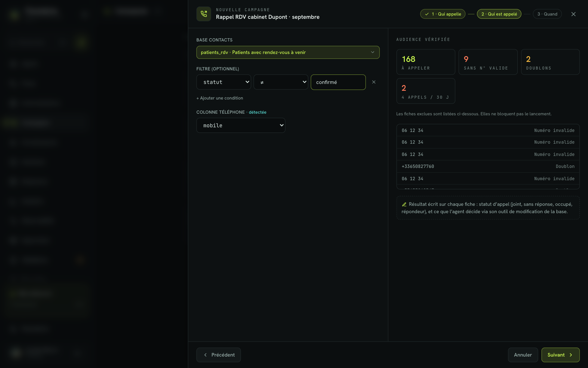Close the Nouvelle campagne dialog
This screenshot has width=588, height=368.
point(573,14)
